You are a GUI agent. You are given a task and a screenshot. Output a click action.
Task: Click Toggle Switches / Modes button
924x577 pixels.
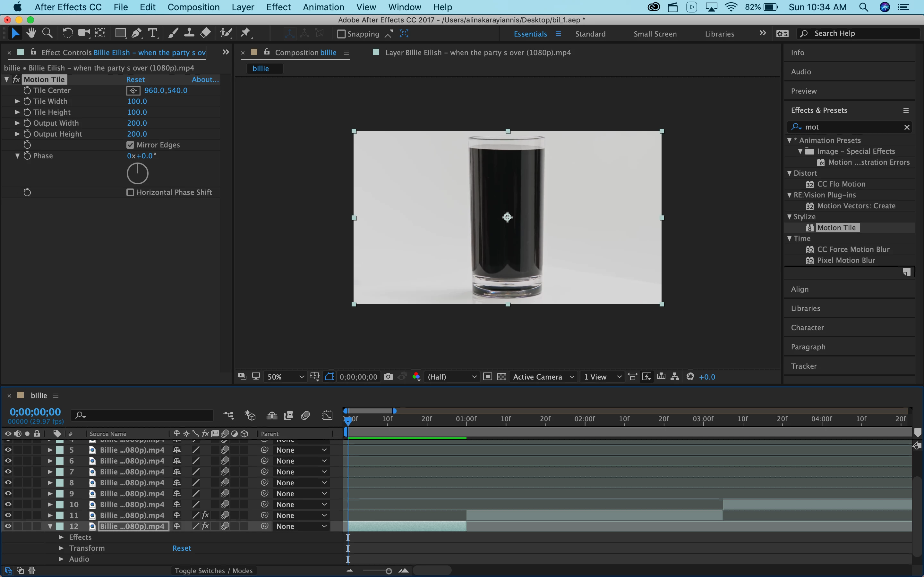[213, 571]
